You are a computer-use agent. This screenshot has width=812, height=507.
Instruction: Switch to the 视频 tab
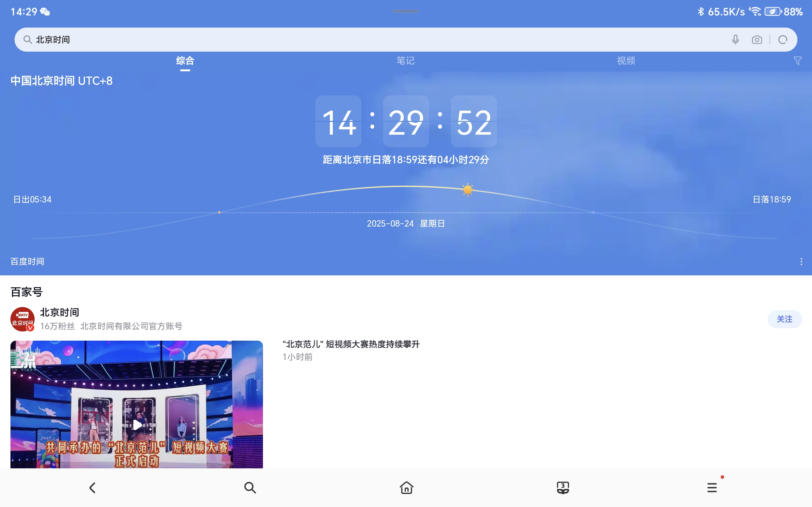pos(626,61)
